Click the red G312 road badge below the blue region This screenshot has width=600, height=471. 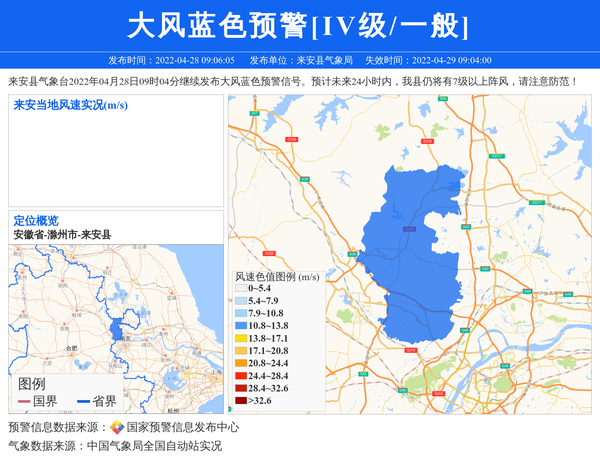click(x=410, y=350)
